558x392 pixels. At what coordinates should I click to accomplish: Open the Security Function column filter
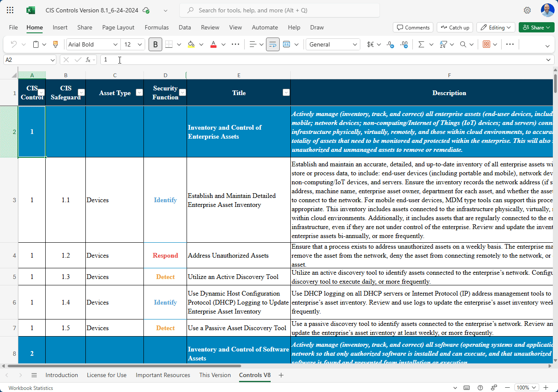(182, 92)
